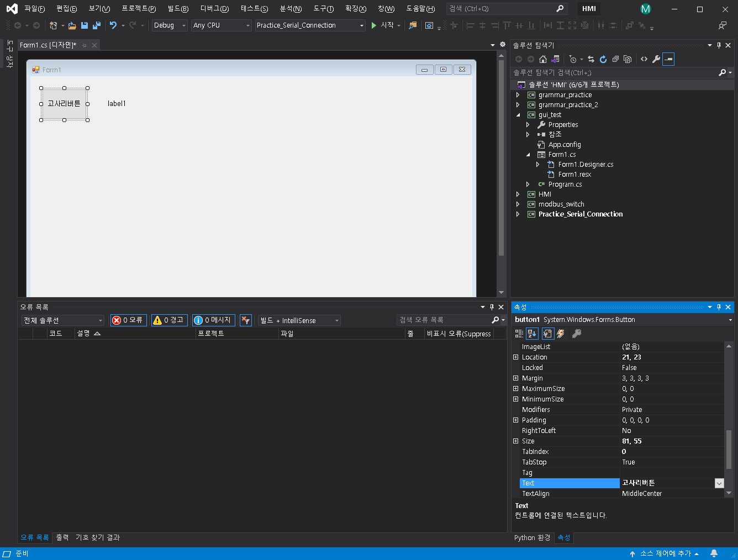
Task: Open startup project dropdown Practice_Serial_Connection
Action: pyautogui.click(x=310, y=25)
